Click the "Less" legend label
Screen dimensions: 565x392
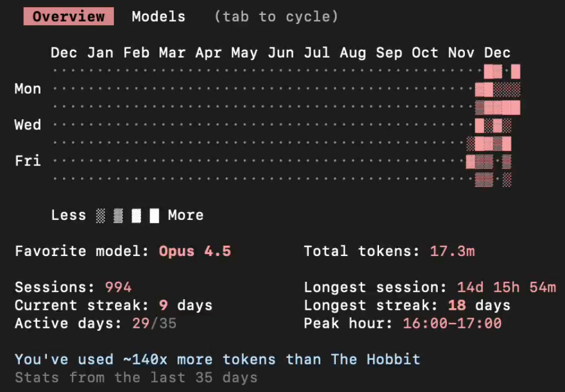(x=68, y=215)
